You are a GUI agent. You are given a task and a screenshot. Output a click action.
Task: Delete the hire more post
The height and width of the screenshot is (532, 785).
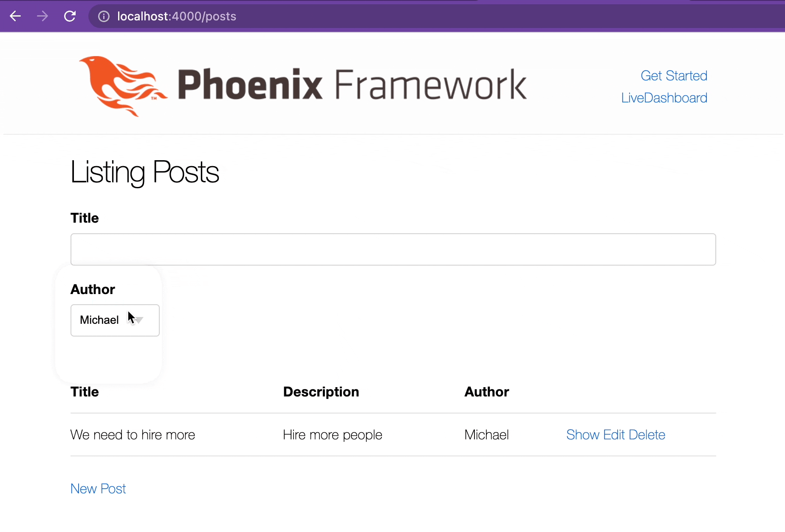pyautogui.click(x=647, y=435)
